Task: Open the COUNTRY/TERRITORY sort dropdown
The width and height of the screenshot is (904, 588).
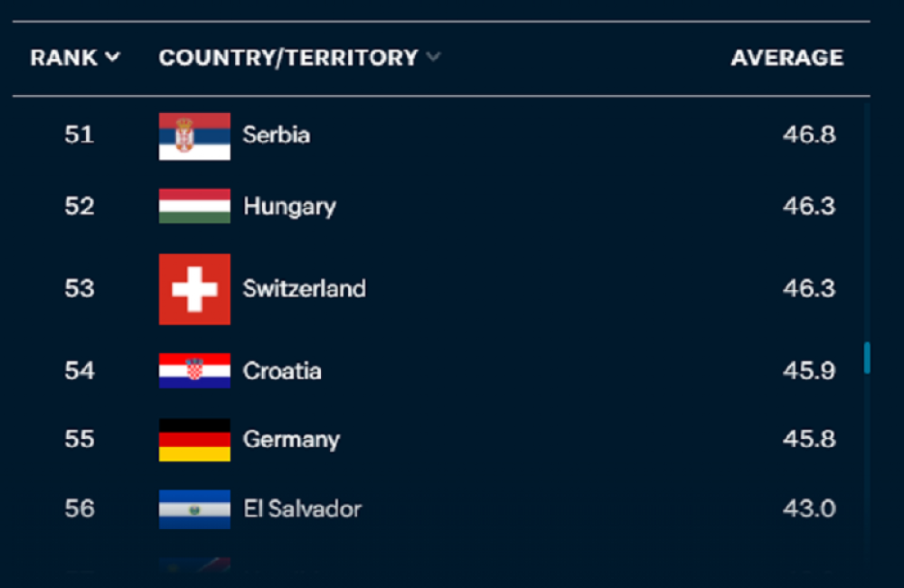Action: (x=434, y=56)
